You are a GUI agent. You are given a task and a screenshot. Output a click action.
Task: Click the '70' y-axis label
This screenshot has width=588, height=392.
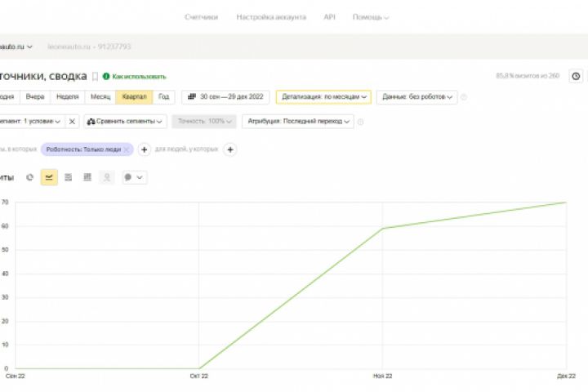pyautogui.click(x=5, y=203)
